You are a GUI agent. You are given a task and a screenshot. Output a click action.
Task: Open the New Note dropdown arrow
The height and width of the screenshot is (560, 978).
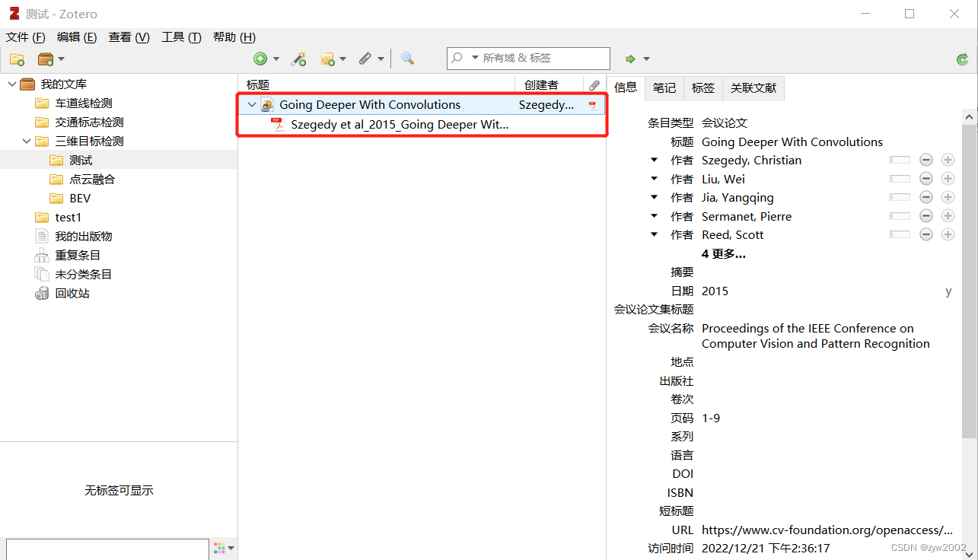[343, 59]
